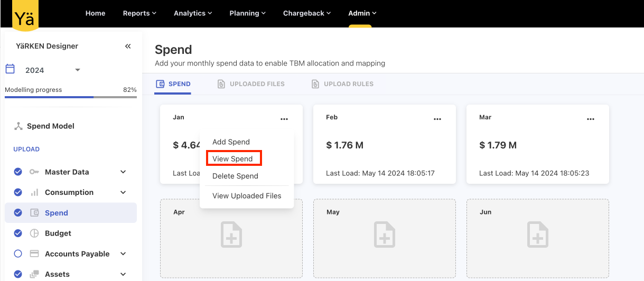
Task: Open the Feb card three-dot menu
Action: pyautogui.click(x=437, y=119)
